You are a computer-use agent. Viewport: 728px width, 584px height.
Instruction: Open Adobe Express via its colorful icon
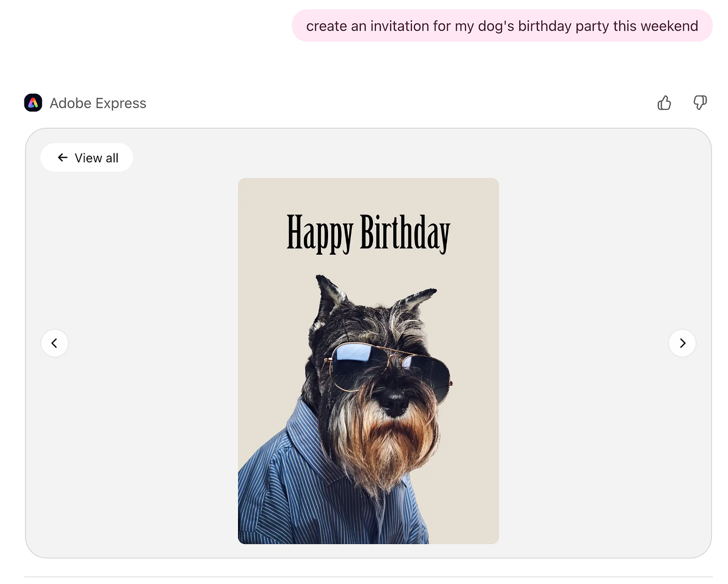[x=32, y=103]
